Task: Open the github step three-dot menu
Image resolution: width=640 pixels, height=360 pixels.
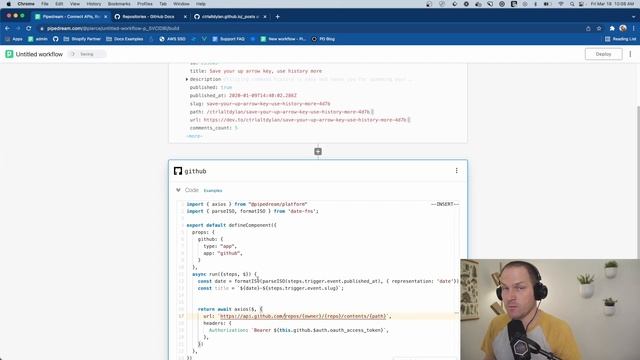Action: pyautogui.click(x=456, y=171)
